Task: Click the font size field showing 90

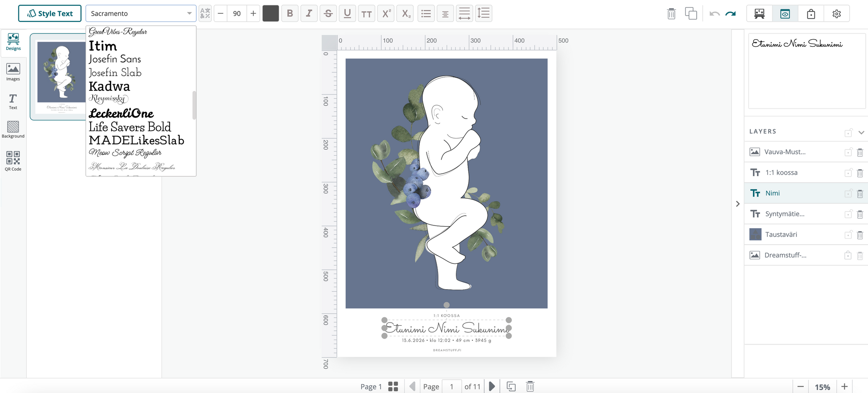Action: tap(237, 13)
